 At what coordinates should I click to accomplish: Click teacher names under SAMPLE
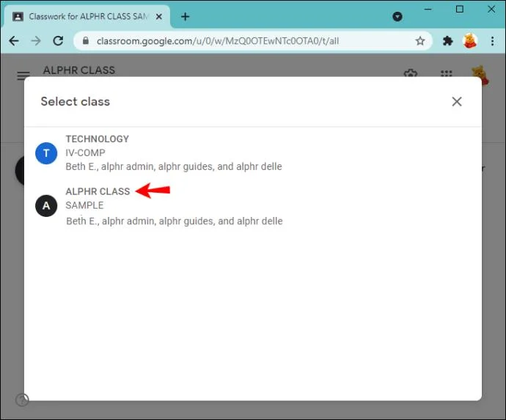point(175,221)
